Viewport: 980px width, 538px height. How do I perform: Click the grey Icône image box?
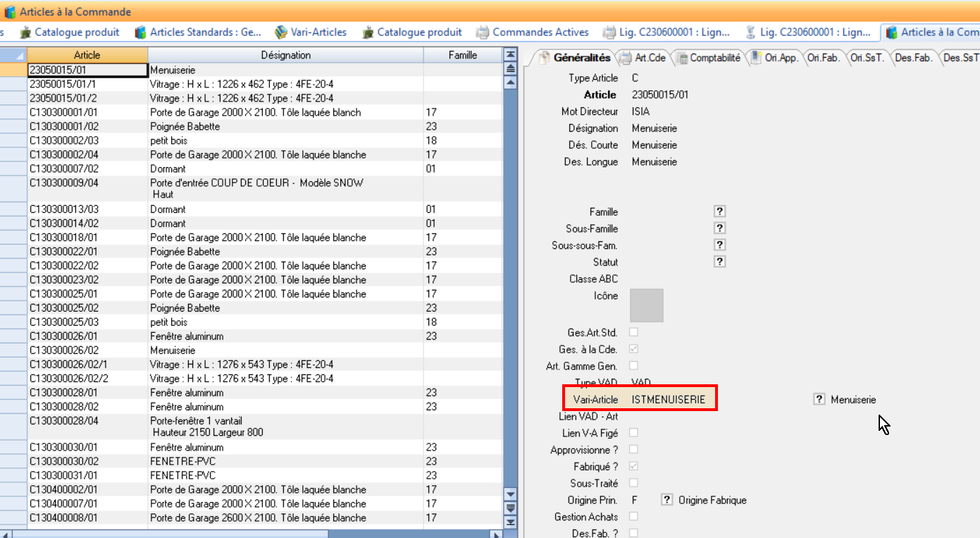tap(646, 305)
